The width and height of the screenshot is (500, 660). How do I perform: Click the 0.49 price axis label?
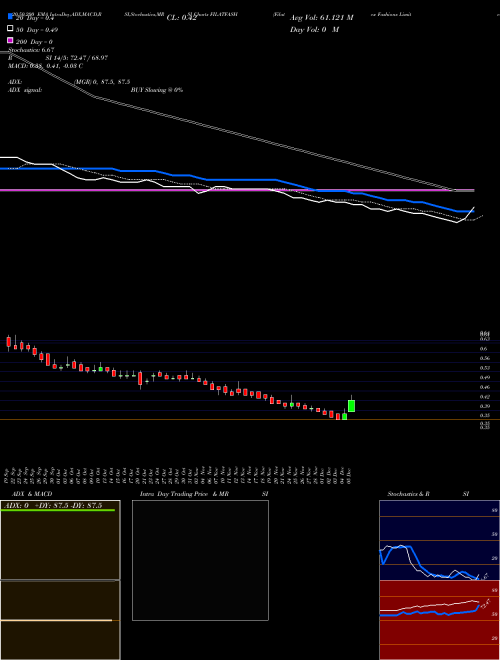[x=484, y=378]
